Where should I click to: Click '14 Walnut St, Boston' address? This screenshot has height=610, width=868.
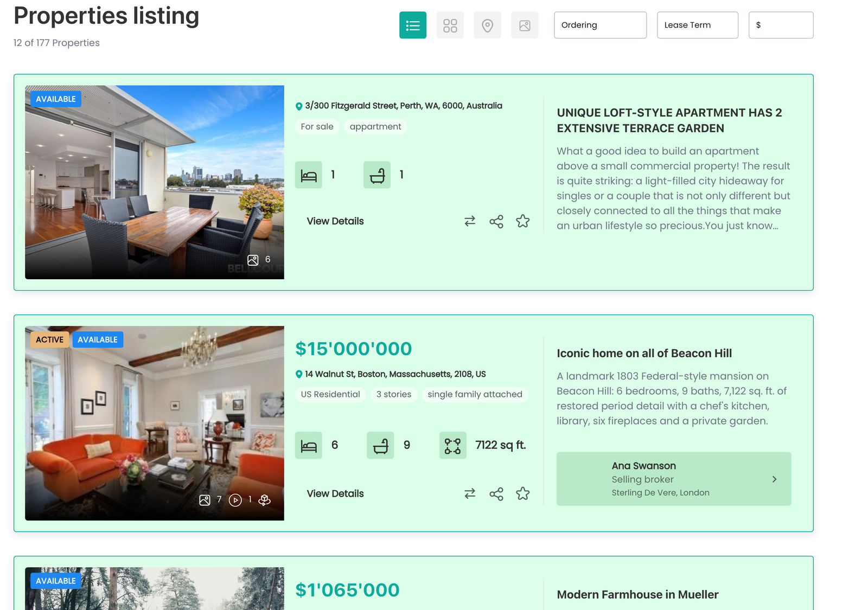395,374
